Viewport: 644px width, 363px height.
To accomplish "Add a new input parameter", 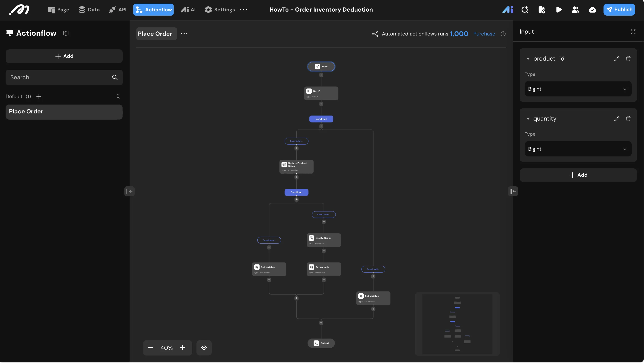I will [x=578, y=175].
